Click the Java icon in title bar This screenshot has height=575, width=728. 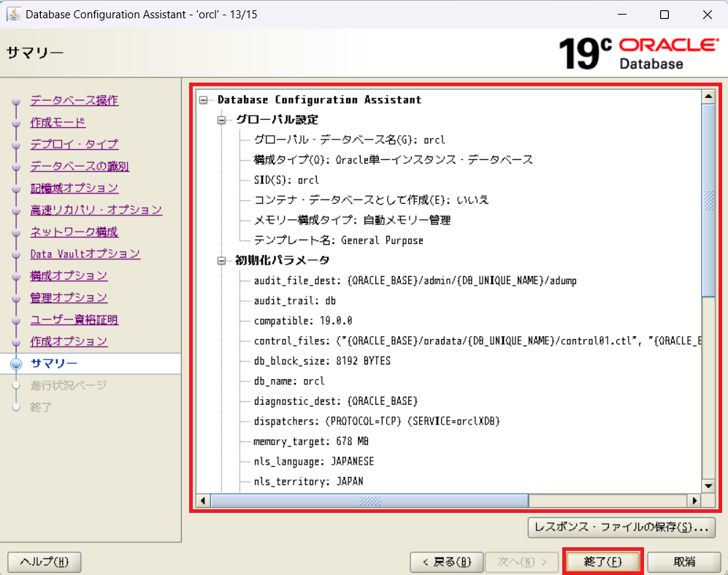13,15
